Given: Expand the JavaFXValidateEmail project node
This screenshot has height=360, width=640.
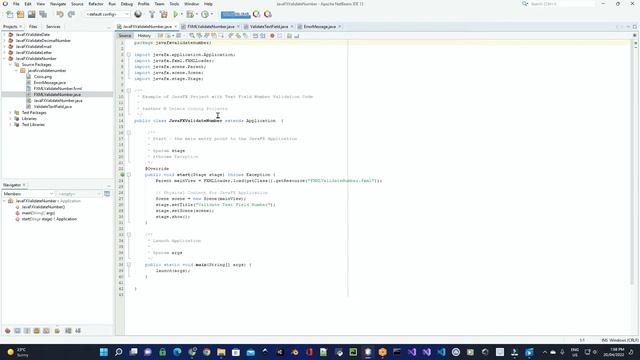Looking at the screenshot, I should click(x=5, y=47).
